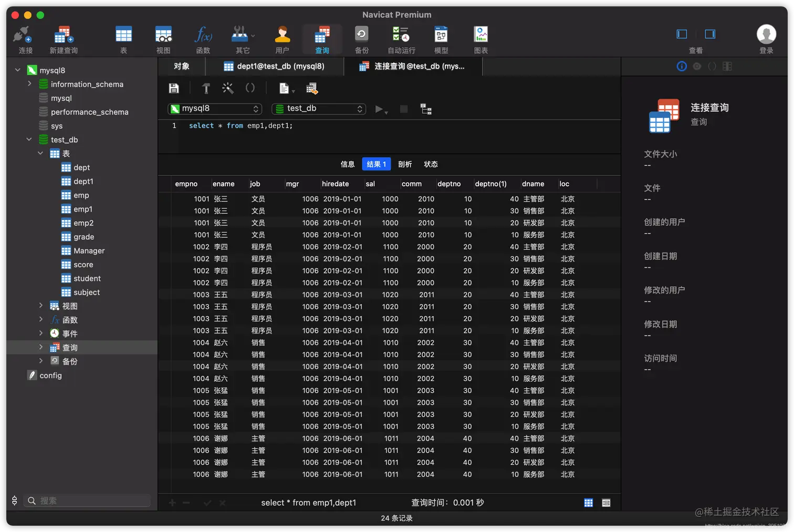Viewport: 794px width, 532px height.
Task: Sort by the empno column header
Action: pyautogui.click(x=186, y=184)
